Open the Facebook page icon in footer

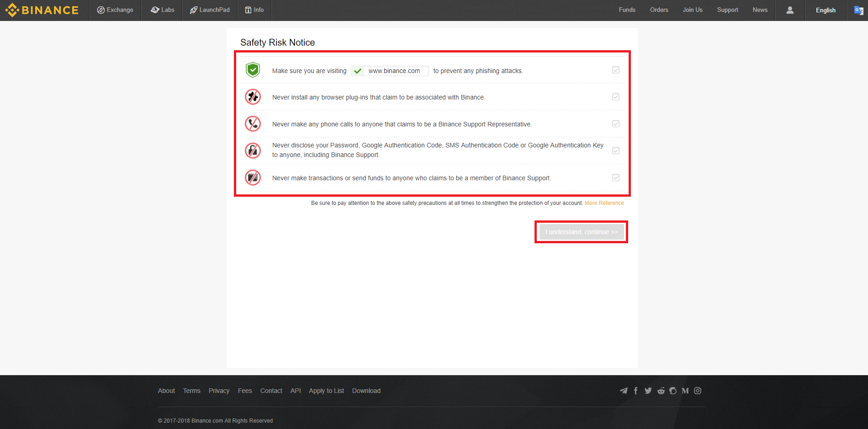pyautogui.click(x=635, y=391)
